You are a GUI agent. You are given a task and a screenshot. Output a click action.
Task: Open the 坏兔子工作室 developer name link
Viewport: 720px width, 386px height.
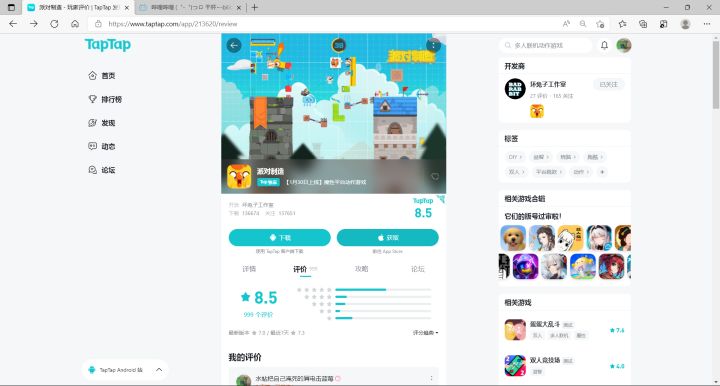tap(548, 84)
